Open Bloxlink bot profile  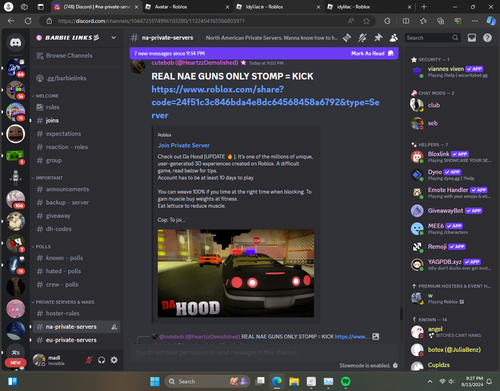451,156
